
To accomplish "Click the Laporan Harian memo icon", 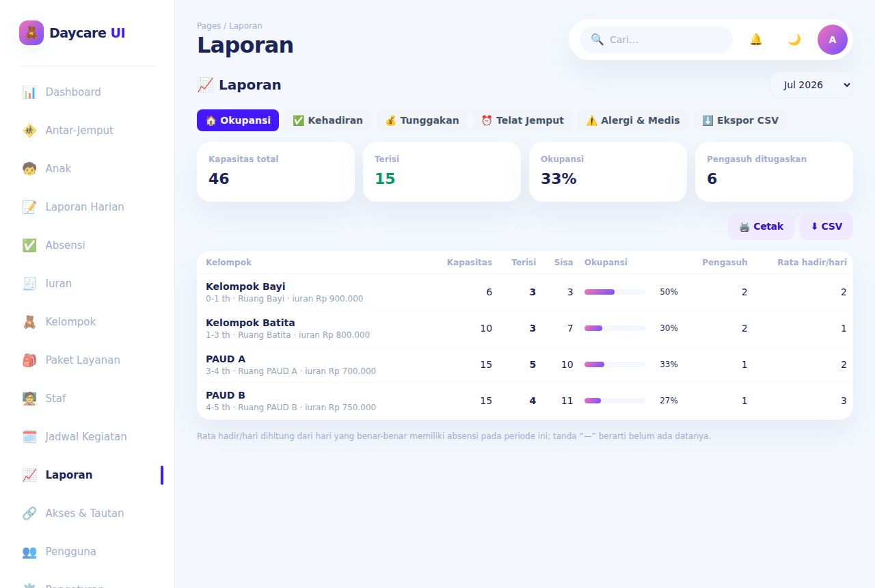I will click(x=29, y=207).
